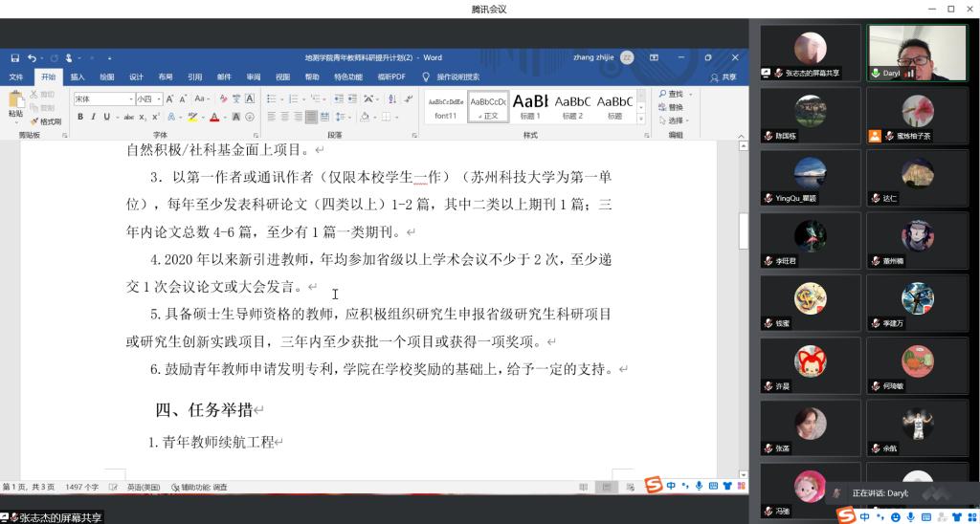Click the Share (共享) button
Viewport: 980px width, 524px height.
(724, 76)
